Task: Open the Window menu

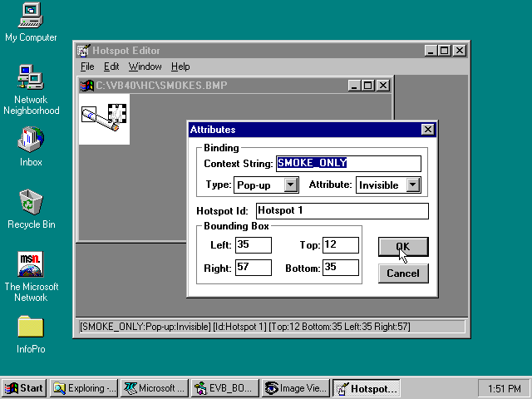Action: (145, 66)
